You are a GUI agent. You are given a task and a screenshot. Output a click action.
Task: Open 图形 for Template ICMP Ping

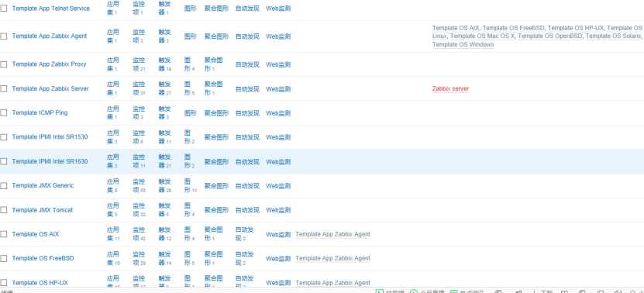[x=190, y=113]
